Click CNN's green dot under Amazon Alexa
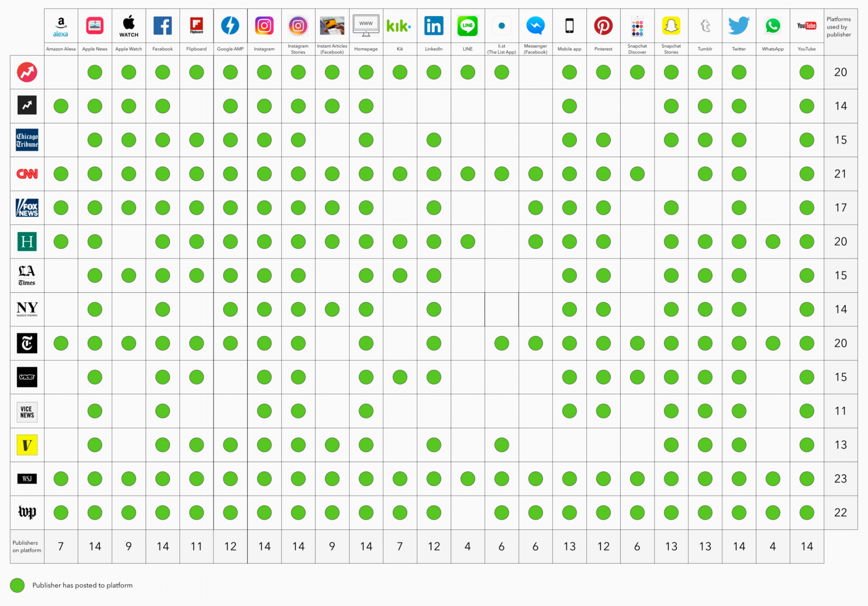Image resolution: width=868 pixels, height=606 pixels. coord(61,174)
